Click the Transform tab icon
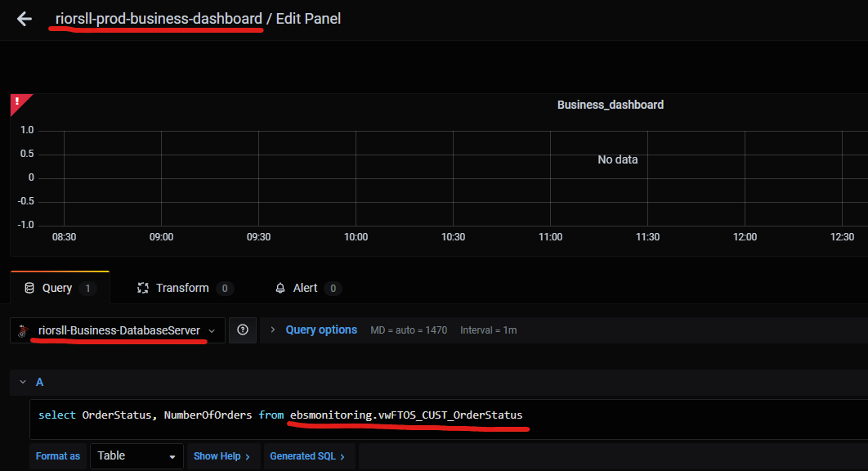This screenshot has height=471, width=868. point(143,289)
